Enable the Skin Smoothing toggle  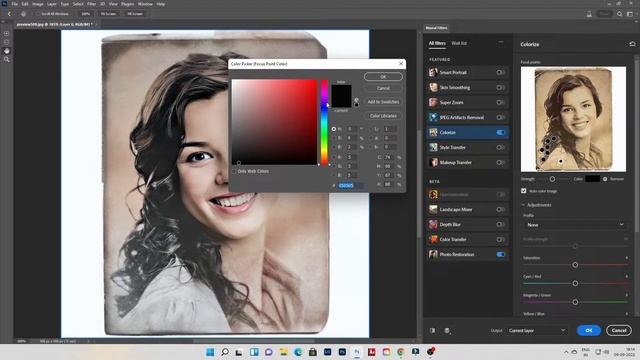point(500,87)
